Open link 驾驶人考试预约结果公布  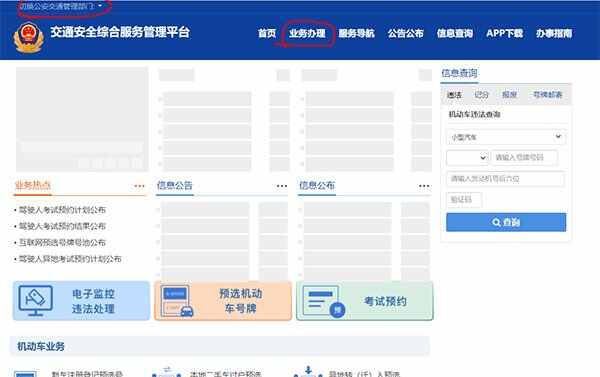pyautogui.click(x=62, y=226)
